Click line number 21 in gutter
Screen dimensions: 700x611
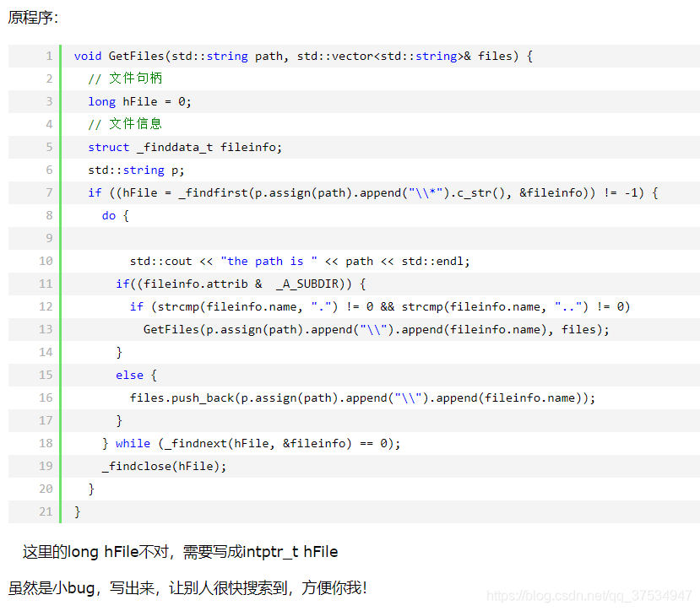46,511
